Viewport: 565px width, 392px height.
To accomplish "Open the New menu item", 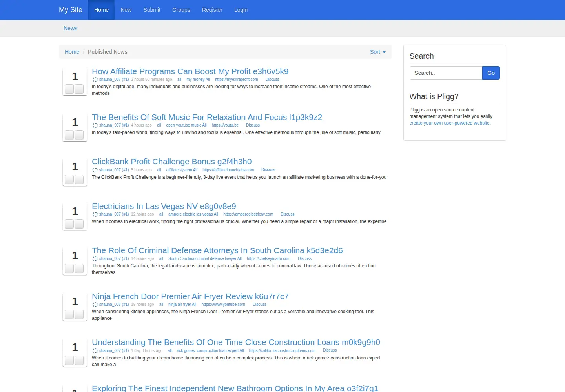I will coord(126,10).
